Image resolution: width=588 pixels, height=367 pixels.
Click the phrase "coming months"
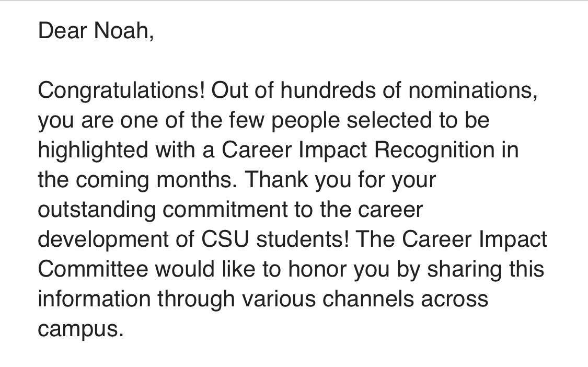coord(156,180)
